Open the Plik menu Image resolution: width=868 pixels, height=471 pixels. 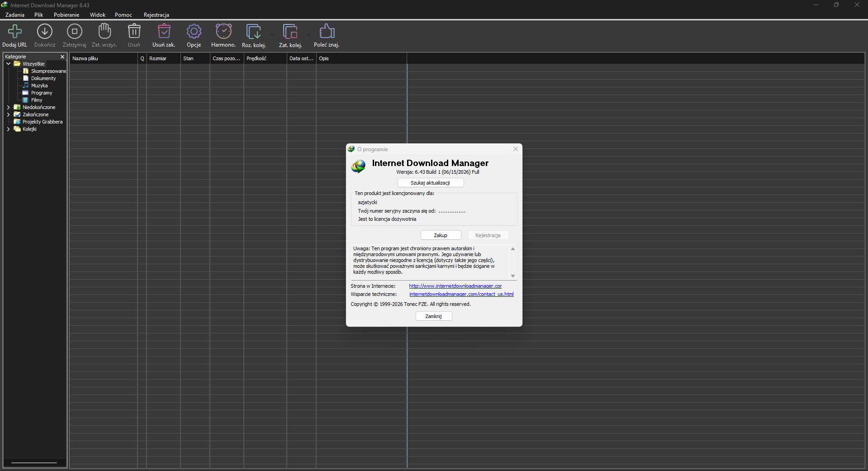click(x=39, y=15)
